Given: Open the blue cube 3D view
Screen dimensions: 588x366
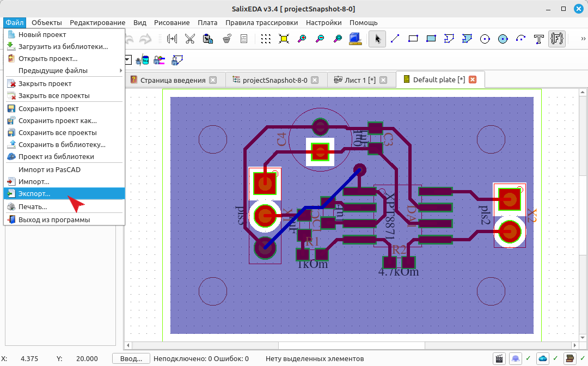Looking at the screenshot, I should click(x=355, y=39).
